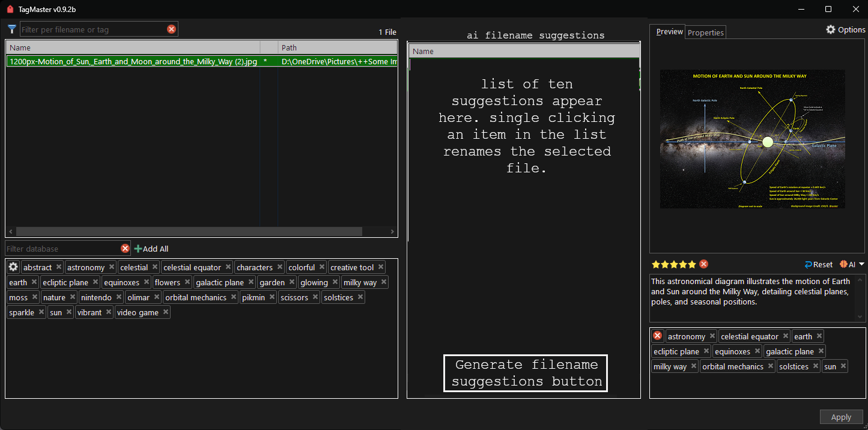The image size is (868, 430).
Task: Clear the database filter field
Action: [x=125, y=249]
